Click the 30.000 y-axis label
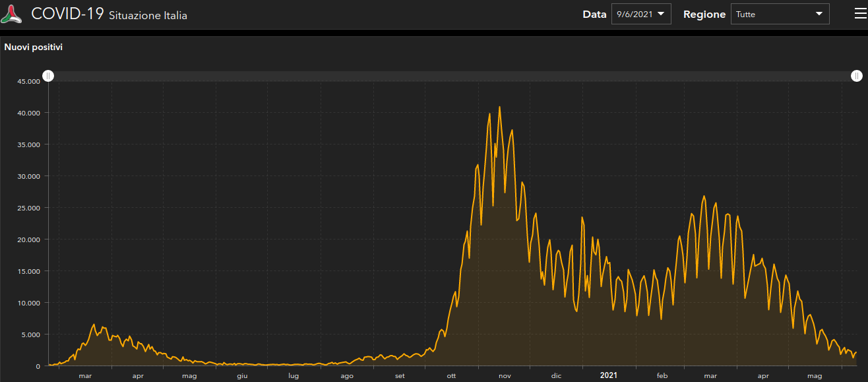The height and width of the screenshot is (382, 868). (29, 176)
